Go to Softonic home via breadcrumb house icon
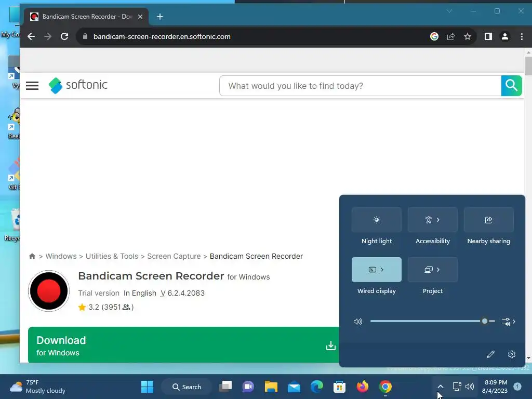The height and width of the screenshot is (399, 532). (x=32, y=256)
